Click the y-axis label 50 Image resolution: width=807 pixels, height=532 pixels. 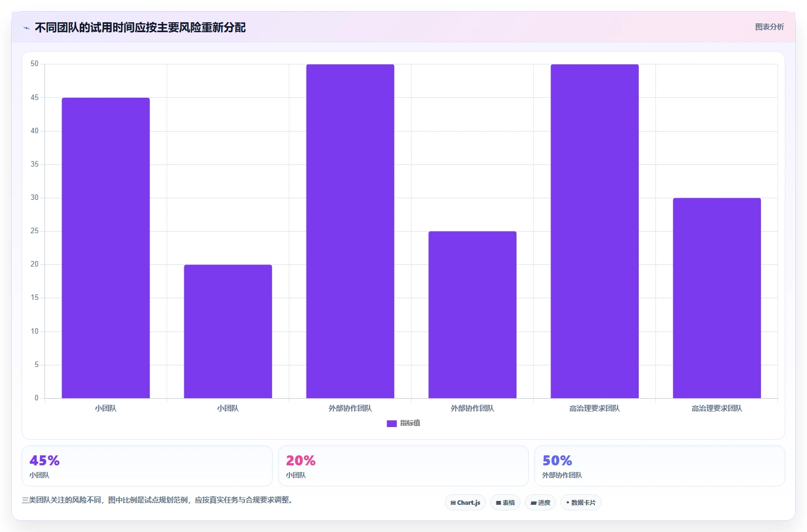(x=34, y=64)
